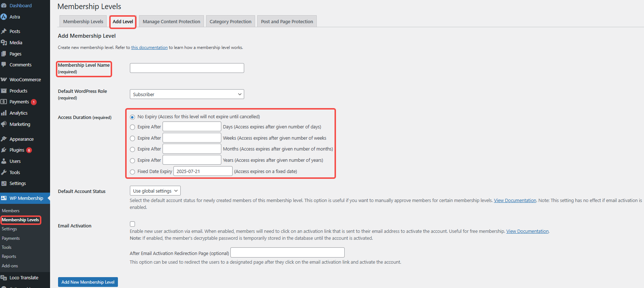Select the No Expiry radio option

132,117
